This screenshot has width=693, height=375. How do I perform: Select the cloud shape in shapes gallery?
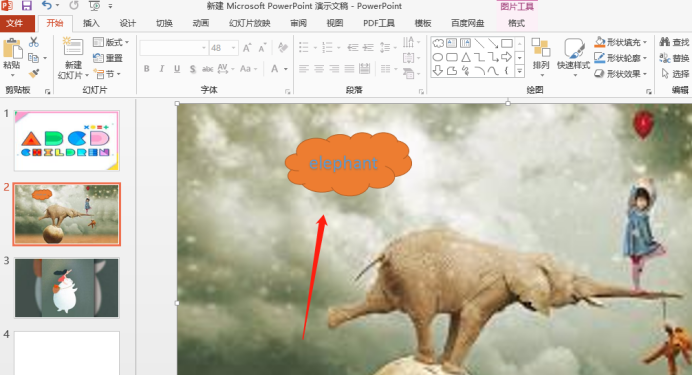(x=438, y=43)
